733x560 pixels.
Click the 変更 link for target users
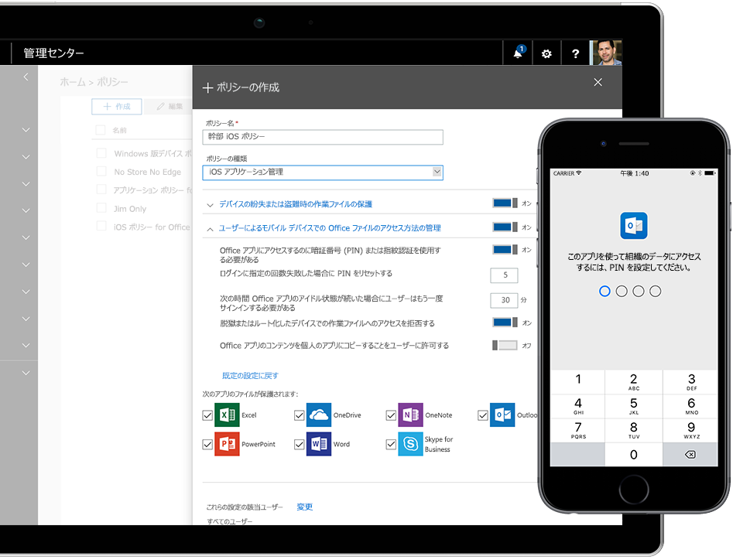pyautogui.click(x=304, y=507)
